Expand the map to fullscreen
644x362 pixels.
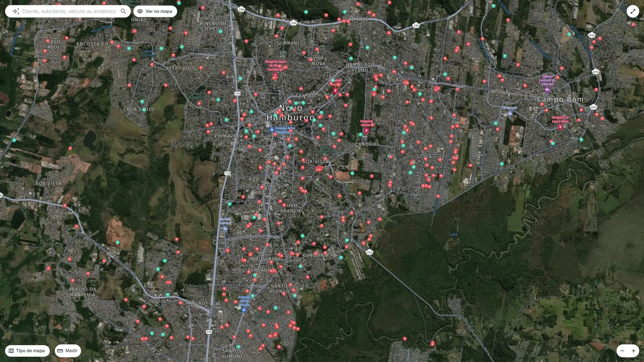[x=633, y=11]
